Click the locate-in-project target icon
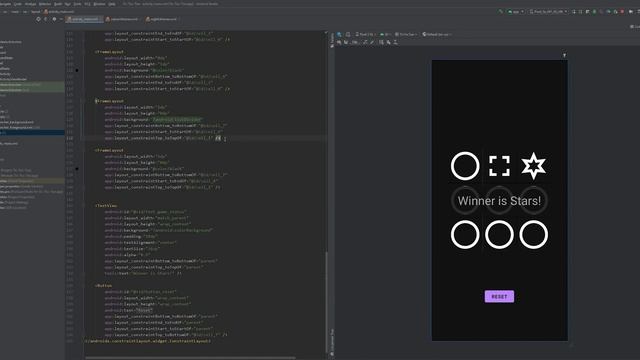Image resolution: width=640 pixels, height=360 pixels. tap(38, 19)
